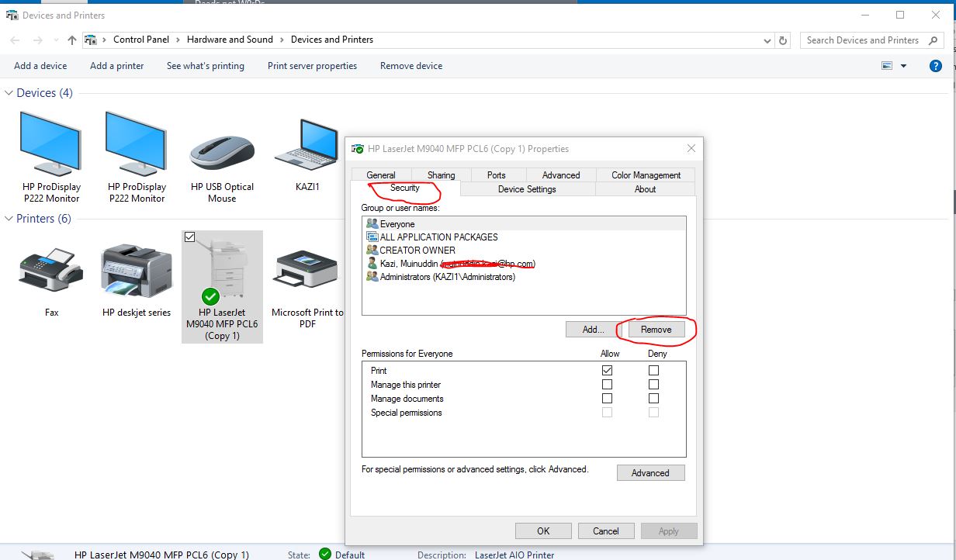Switch to the Sharing tab
The width and height of the screenshot is (956, 560).
click(440, 175)
